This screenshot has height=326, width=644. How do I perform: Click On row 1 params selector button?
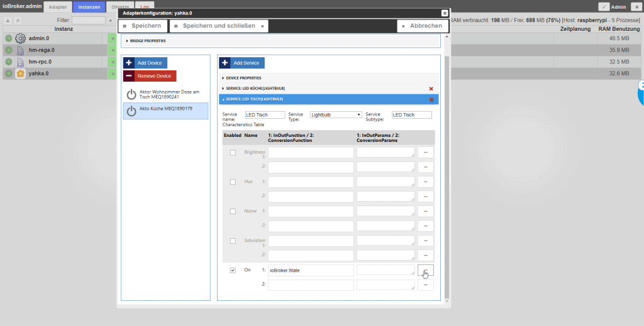[x=426, y=271]
